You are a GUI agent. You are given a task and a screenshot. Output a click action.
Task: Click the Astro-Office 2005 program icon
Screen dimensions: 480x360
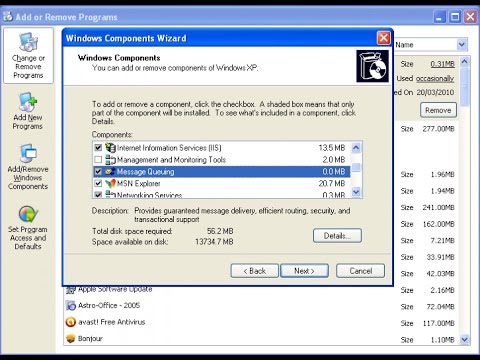[x=71, y=305]
